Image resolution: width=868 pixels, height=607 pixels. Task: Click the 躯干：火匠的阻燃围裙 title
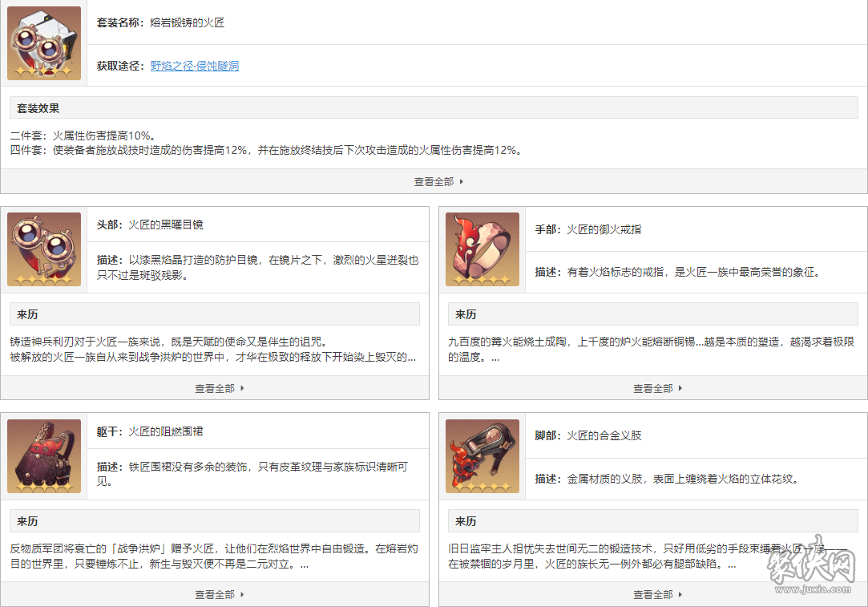point(149,431)
